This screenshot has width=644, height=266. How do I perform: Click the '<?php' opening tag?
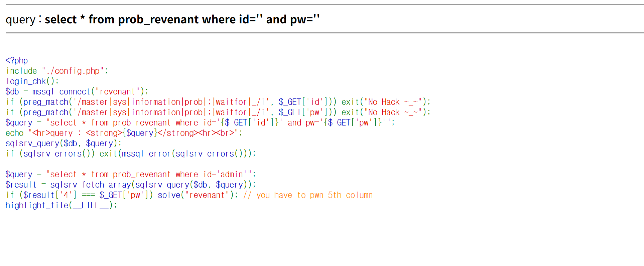[17, 60]
